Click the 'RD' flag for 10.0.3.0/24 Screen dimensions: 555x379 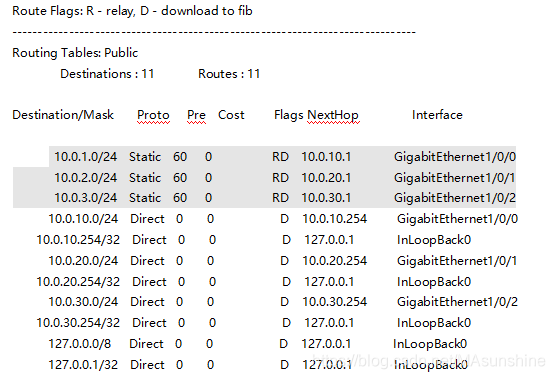[280, 198]
